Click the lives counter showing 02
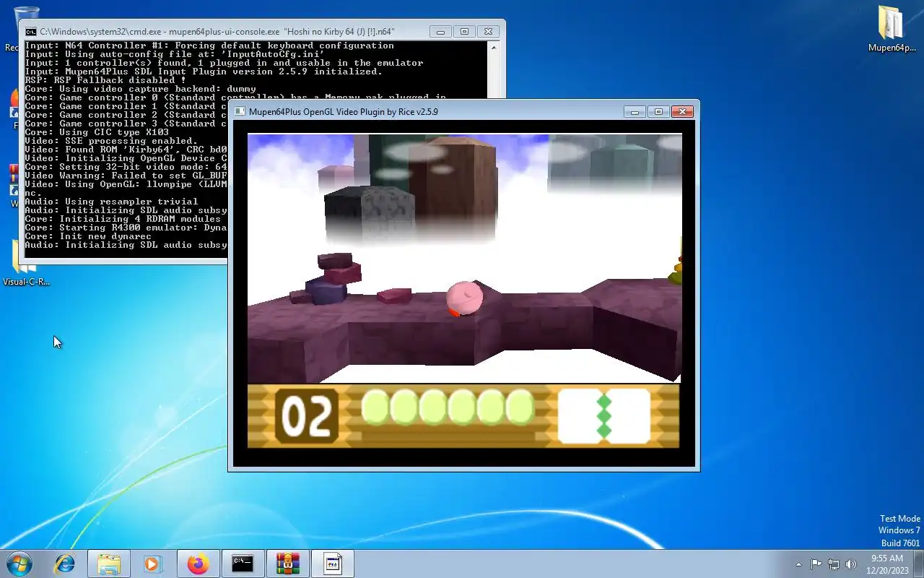The width and height of the screenshot is (924, 578). (x=307, y=416)
